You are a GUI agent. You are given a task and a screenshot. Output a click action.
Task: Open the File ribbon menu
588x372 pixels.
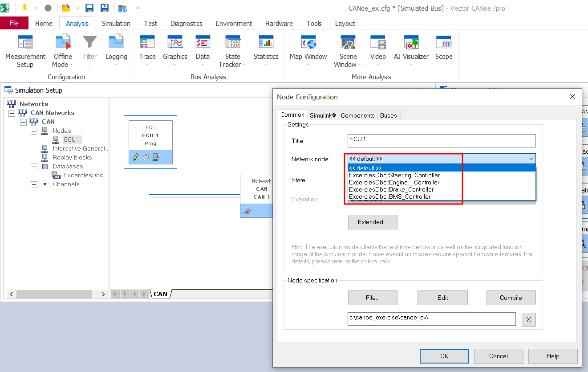[14, 23]
